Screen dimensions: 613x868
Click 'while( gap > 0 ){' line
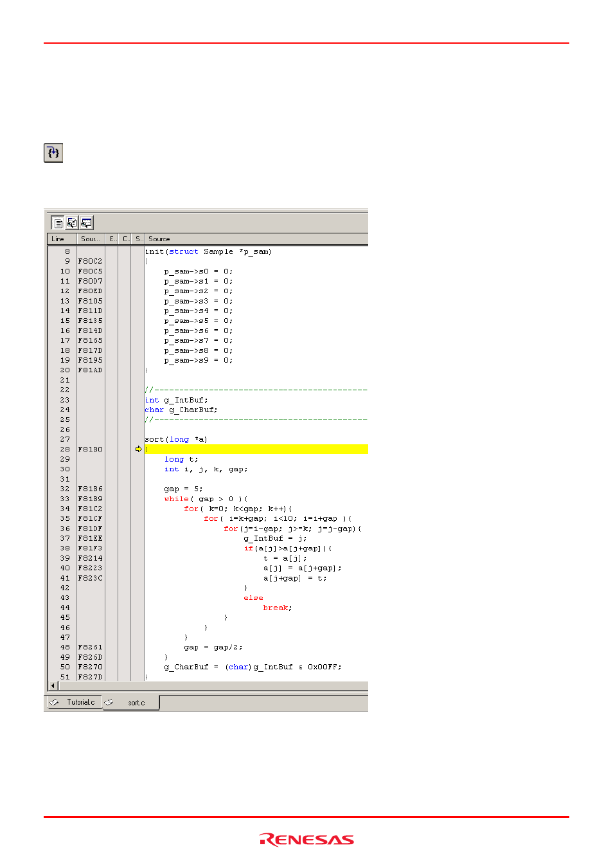pyautogui.click(x=206, y=499)
